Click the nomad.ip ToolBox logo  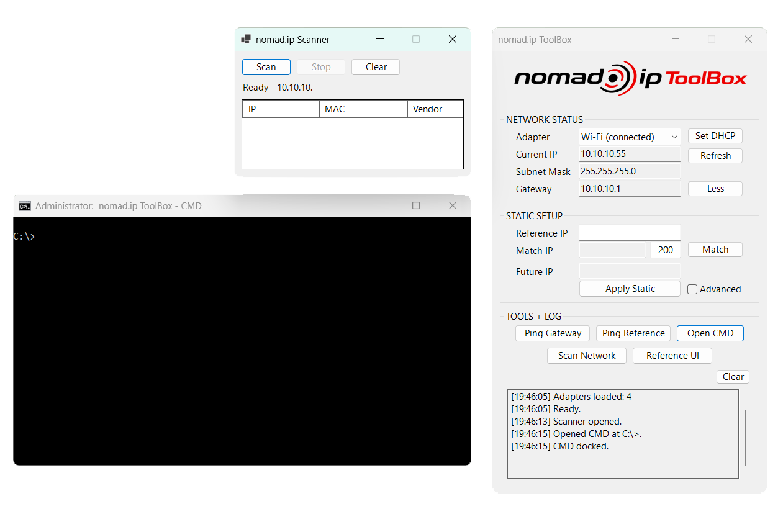[x=630, y=78]
